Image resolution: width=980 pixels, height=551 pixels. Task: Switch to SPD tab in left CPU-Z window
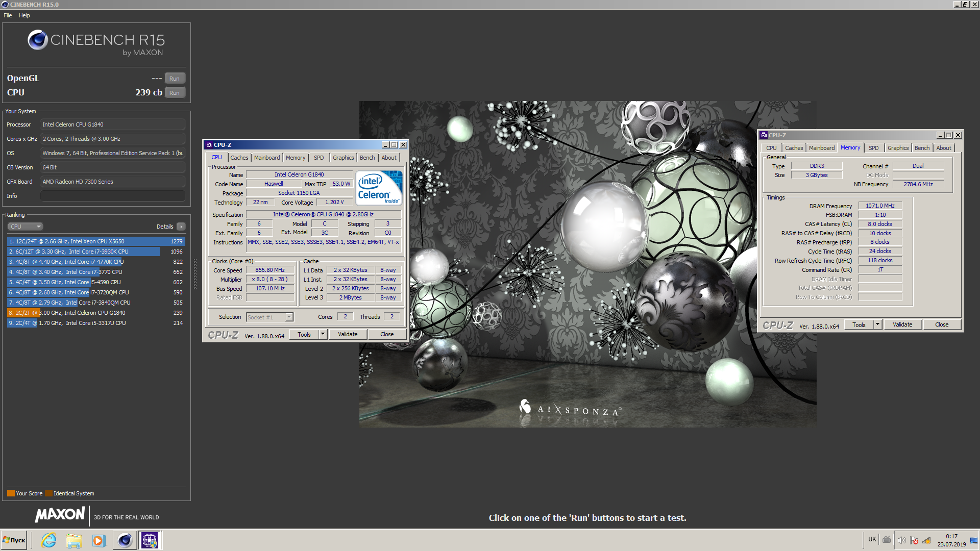(x=319, y=158)
